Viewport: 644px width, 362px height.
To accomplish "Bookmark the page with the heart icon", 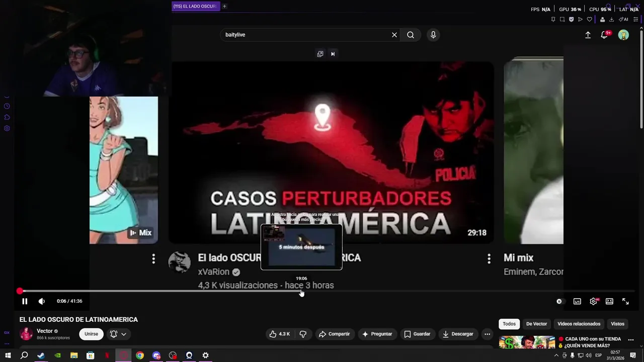I will point(589,19).
